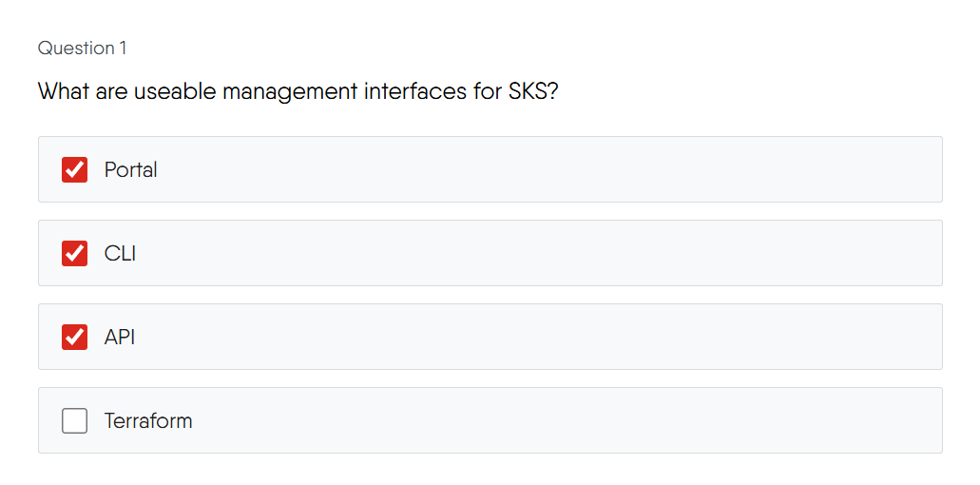Click the Portal answer label text
This screenshot has height=485, width=980.
[x=130, y=169]
